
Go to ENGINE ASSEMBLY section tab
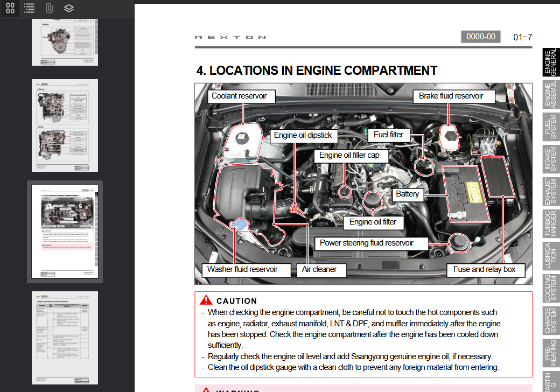click(551, 95)
